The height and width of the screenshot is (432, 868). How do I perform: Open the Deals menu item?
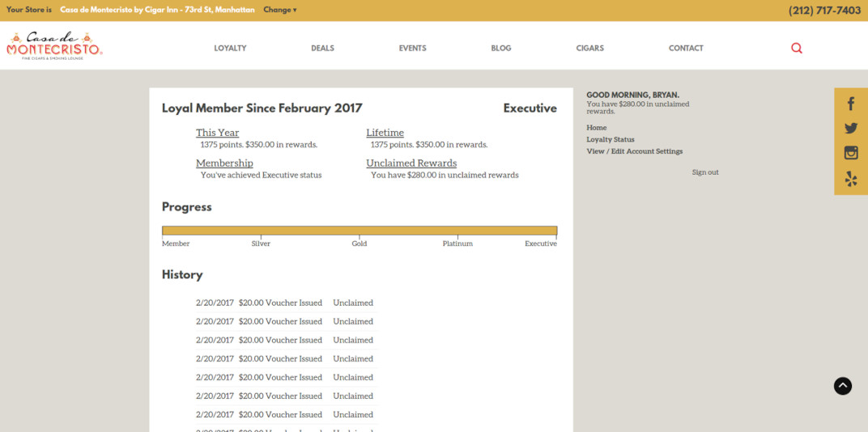(x=322, y=49)
